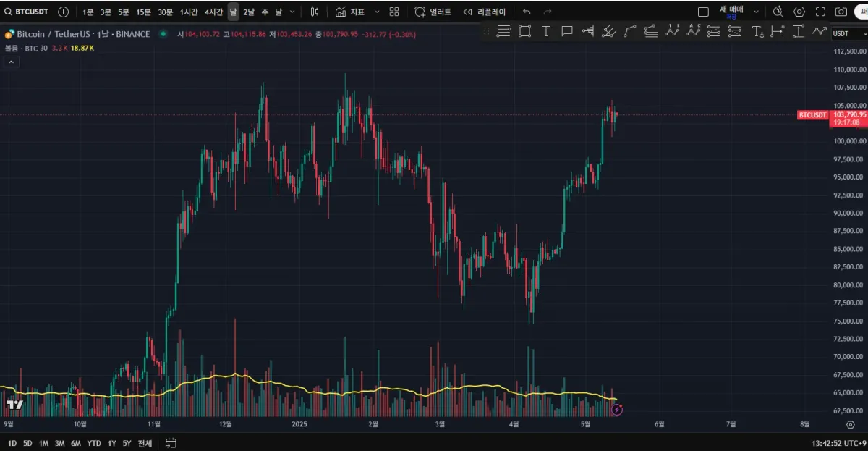Toggle fullscreen mode icon
This screenshot has height=451, width=868.
pyautogui.click(x=820, y=12)
